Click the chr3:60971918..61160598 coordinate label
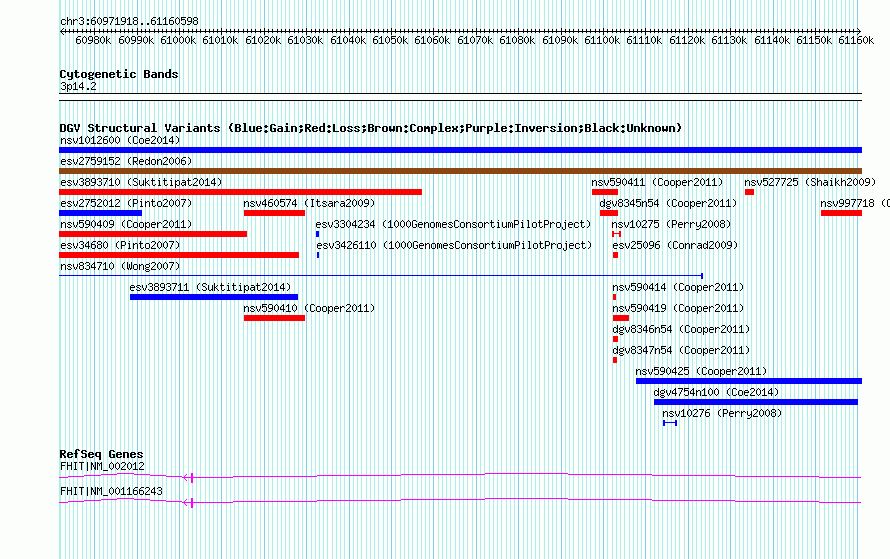The width and height of the screenshot is (890, 559). click(129, 22)
